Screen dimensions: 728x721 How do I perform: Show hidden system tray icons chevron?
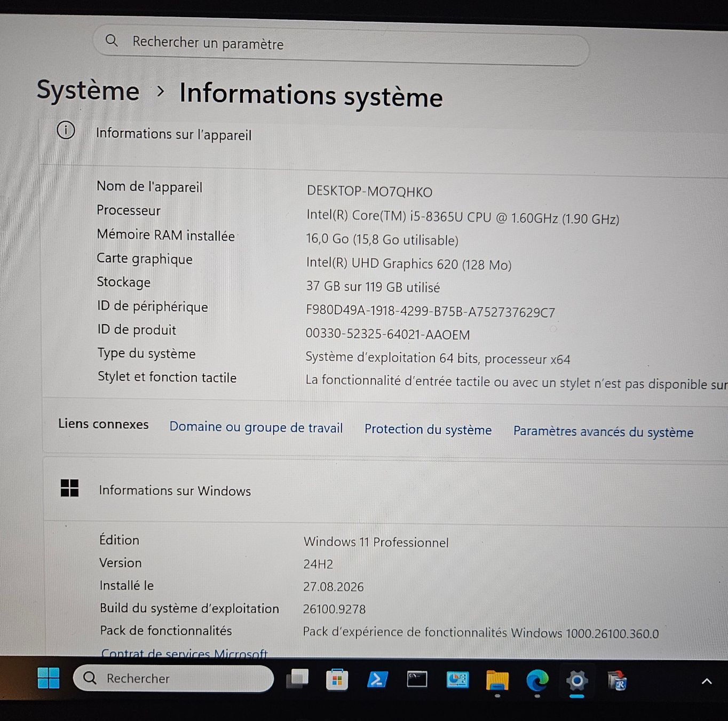click(x=707, y=681)
